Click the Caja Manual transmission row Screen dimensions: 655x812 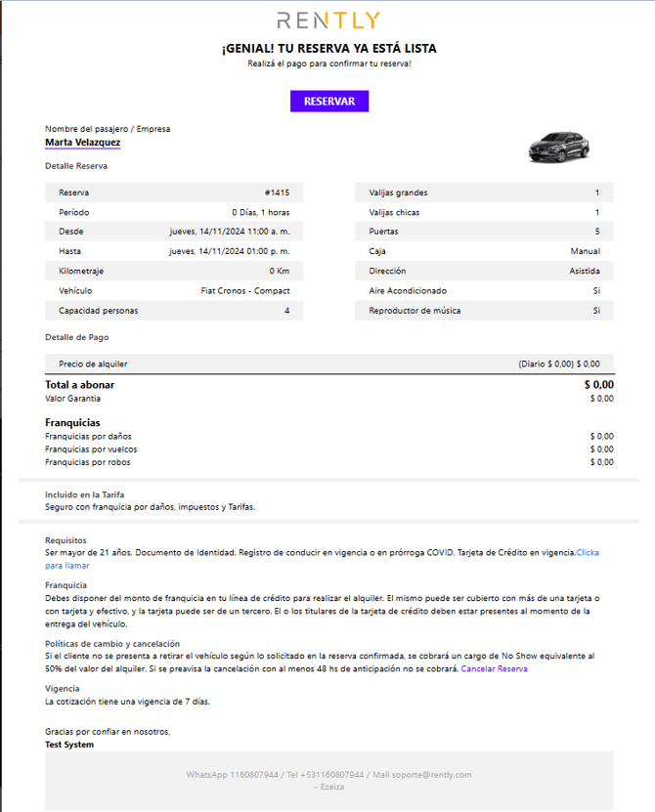point(484,251)
